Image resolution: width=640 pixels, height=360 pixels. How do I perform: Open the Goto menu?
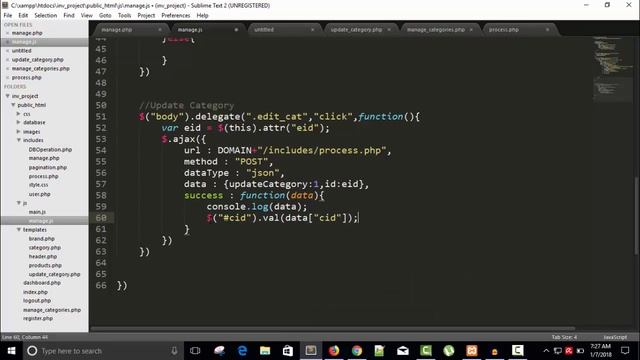[105, 16]
